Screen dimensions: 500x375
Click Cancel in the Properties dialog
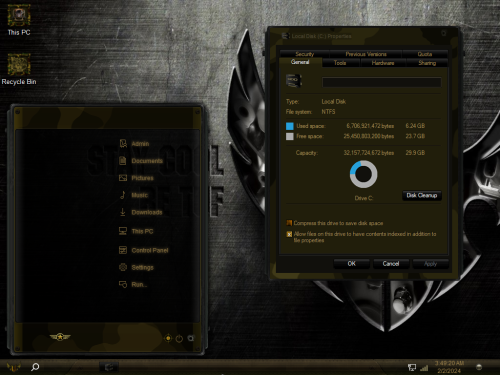point(391,264)
